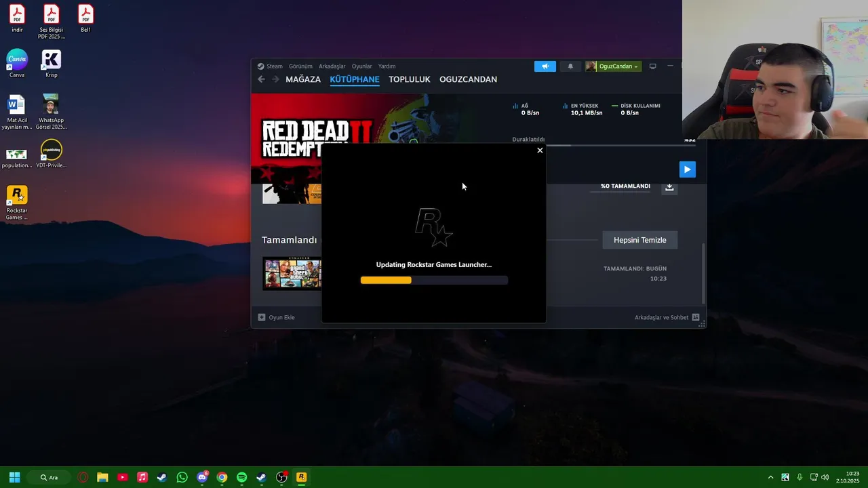This screenshot has width=868, height=488.
Task: Select the 'Bel1' PDF desktop icon
Action: pos(85,19)
